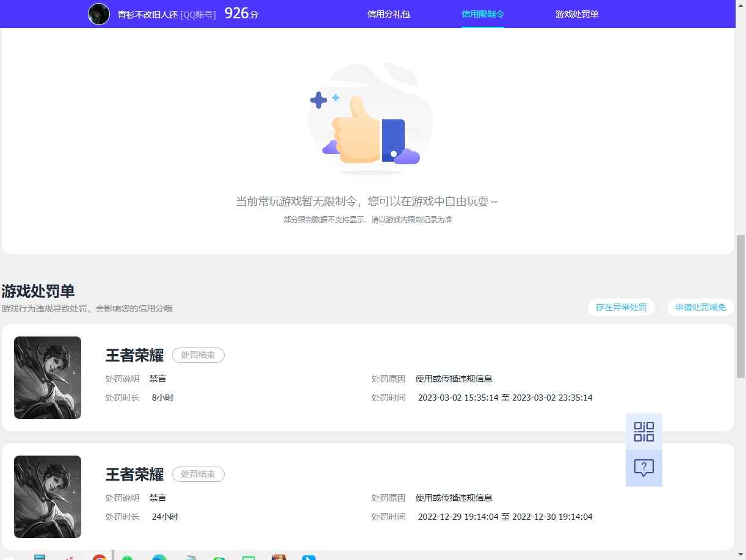Click the 926分 credit score
Image resolution: width=746 pixels, height=560 pixels.
pyautogui.click(x=242, y=13)
